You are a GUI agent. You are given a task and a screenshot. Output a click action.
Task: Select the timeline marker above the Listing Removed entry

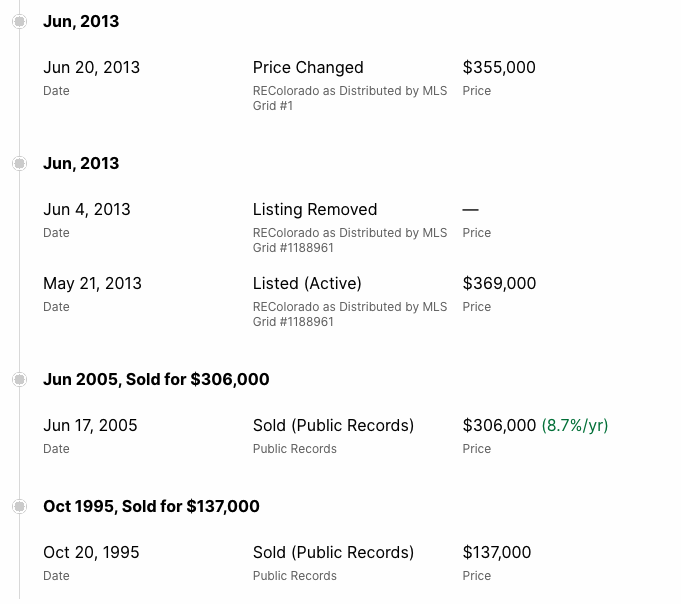(19, 164)
